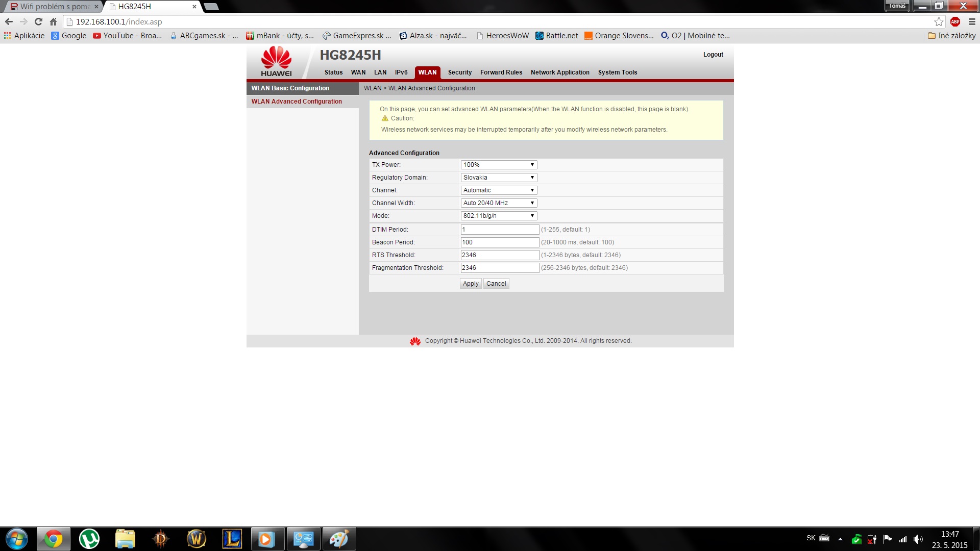Click volume speaker tray icon
Viewport: 980px width, 551px height.
click(x=918, y=539)
